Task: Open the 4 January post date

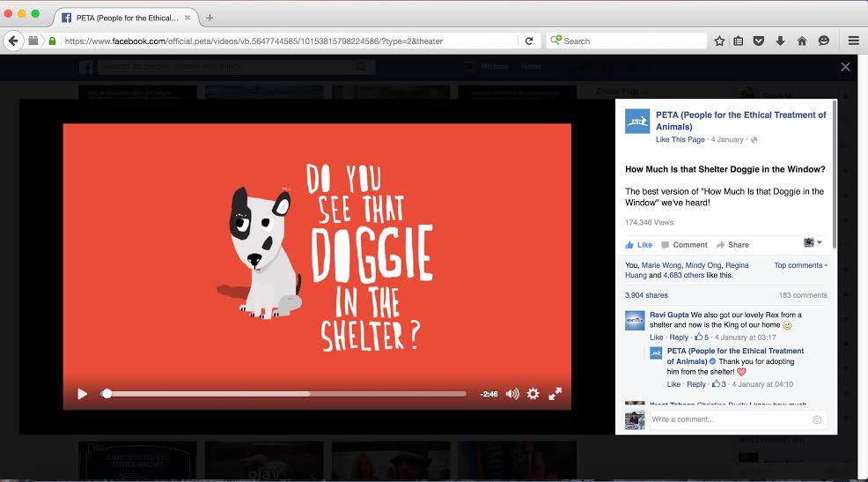Action: [x=727, y=139]
